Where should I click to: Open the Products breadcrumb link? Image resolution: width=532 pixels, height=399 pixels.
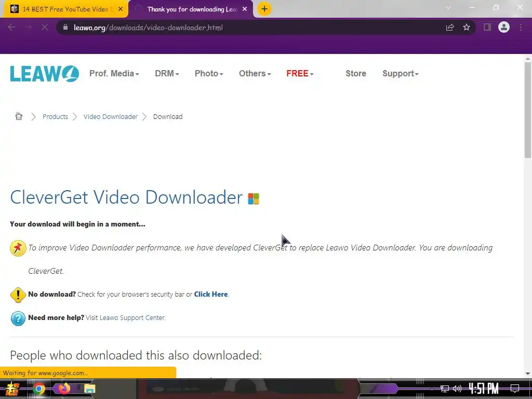coord(55,117)
